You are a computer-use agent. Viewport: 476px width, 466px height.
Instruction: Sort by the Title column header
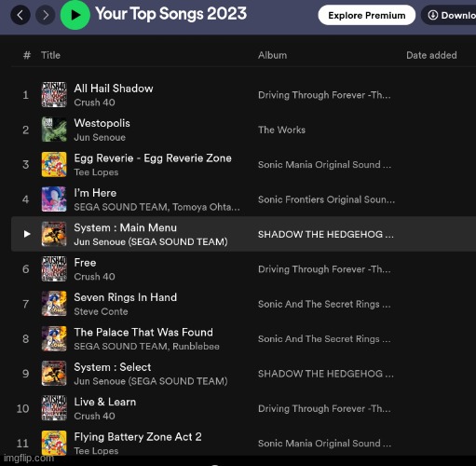click(x=50, y=55)
